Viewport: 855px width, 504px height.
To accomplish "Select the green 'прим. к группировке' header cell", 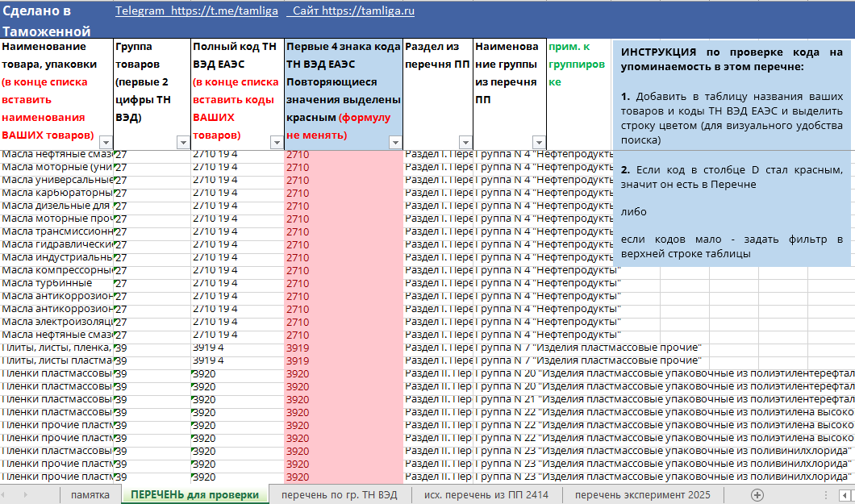I will click(577, 65).
